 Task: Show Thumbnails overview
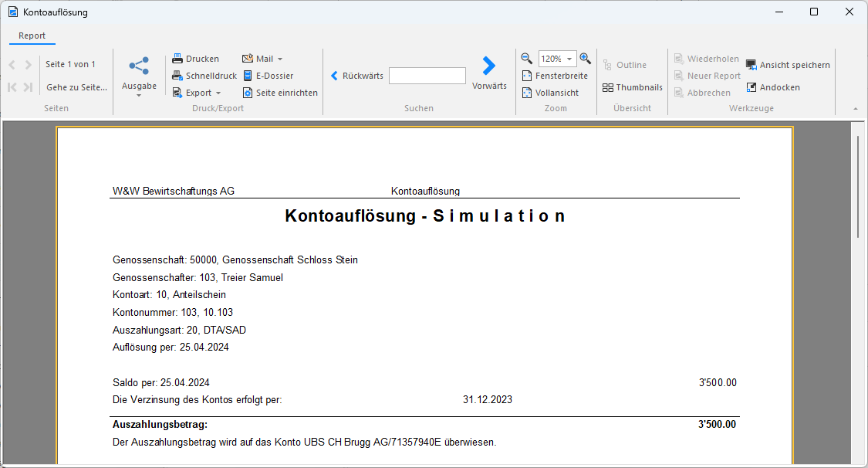(632, 87)
